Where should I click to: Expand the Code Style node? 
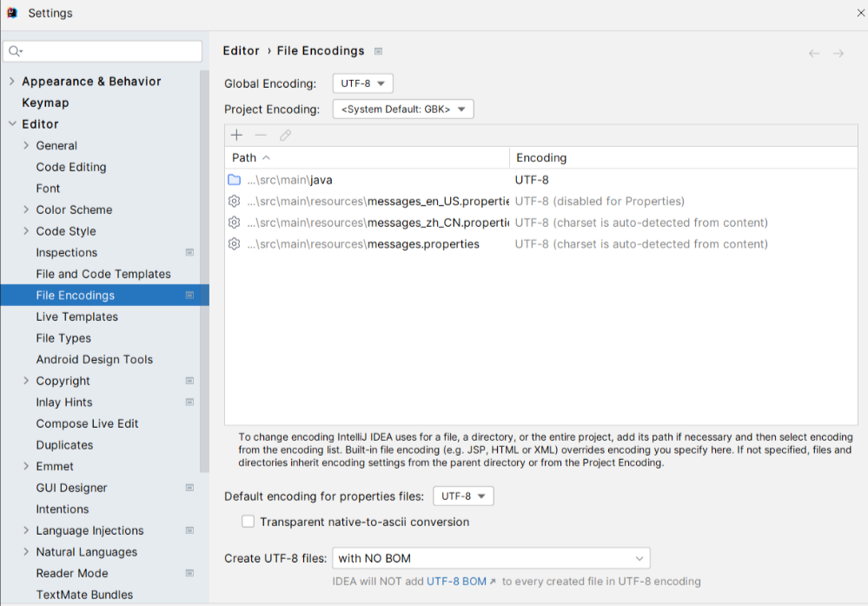click(x=26, y=231)
